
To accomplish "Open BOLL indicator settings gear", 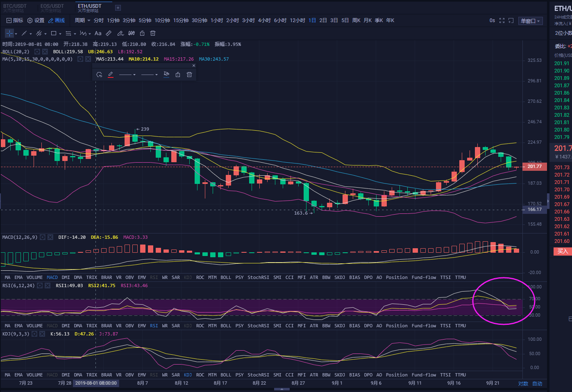I will 37,52.
